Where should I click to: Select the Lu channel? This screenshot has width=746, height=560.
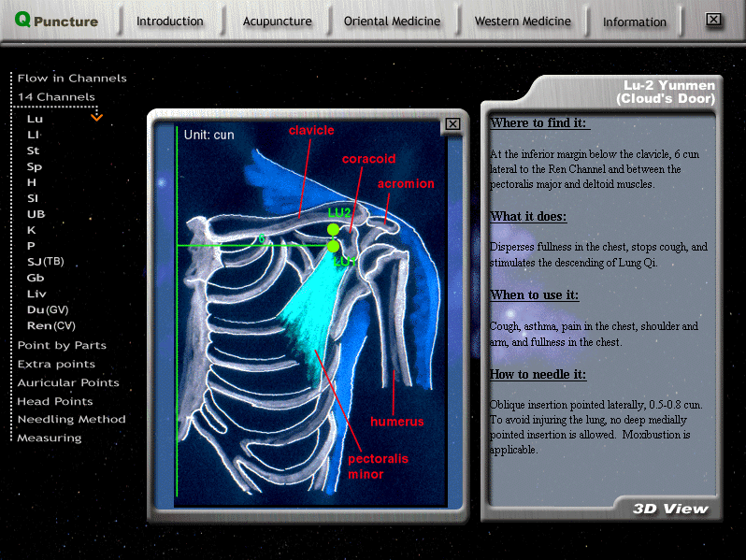pos(35,120)
